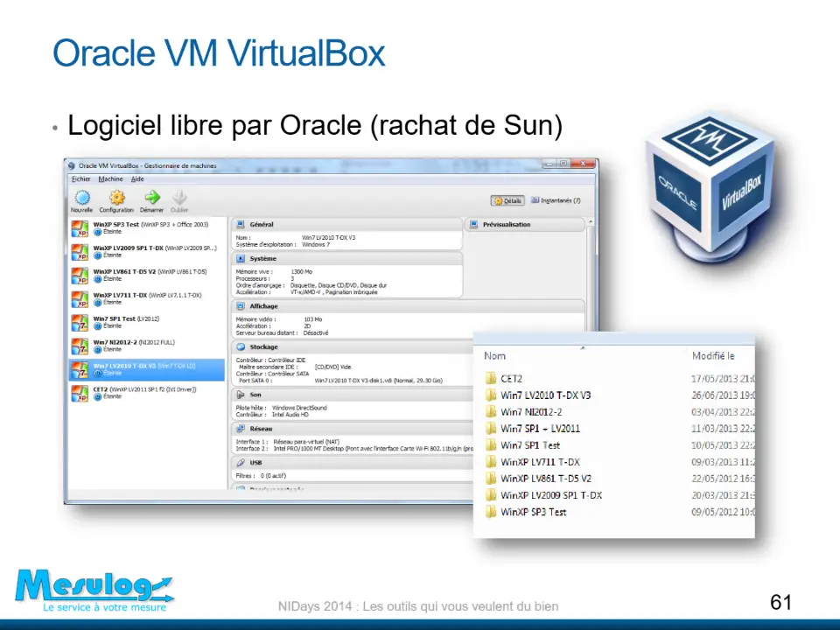Screen dimensions: 840x630
Task: Select Win7 NI2012-2 machine
Action: click(x=147, y=346)
